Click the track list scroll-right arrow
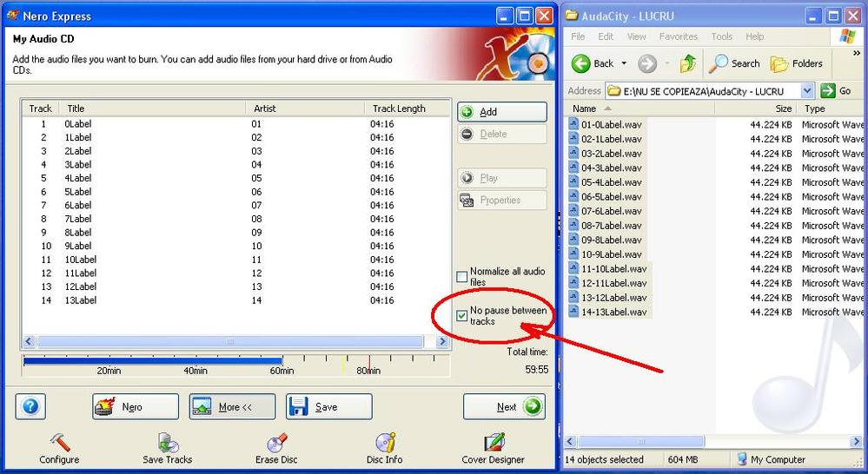 (x=441, y=342)
